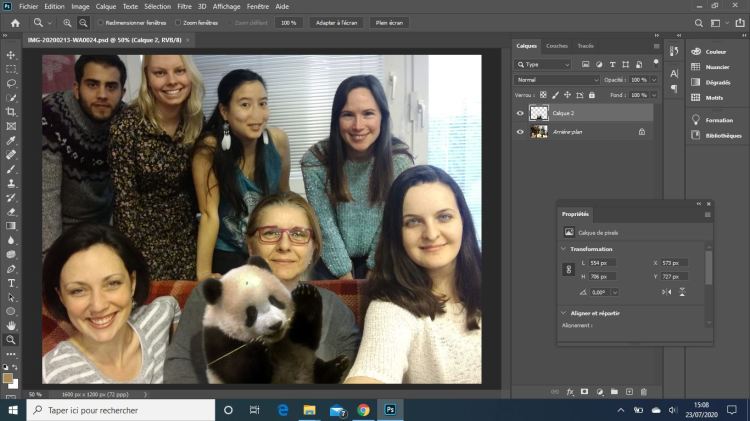750x421 pixels.
Task: Select the Rectangular Marquee tool
Action: (11, 69)
